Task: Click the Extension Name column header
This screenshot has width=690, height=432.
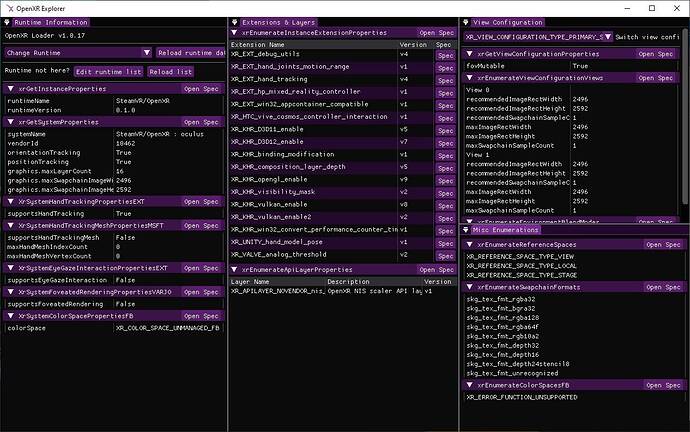Action: pyautogui.click(x=313, y=44)
